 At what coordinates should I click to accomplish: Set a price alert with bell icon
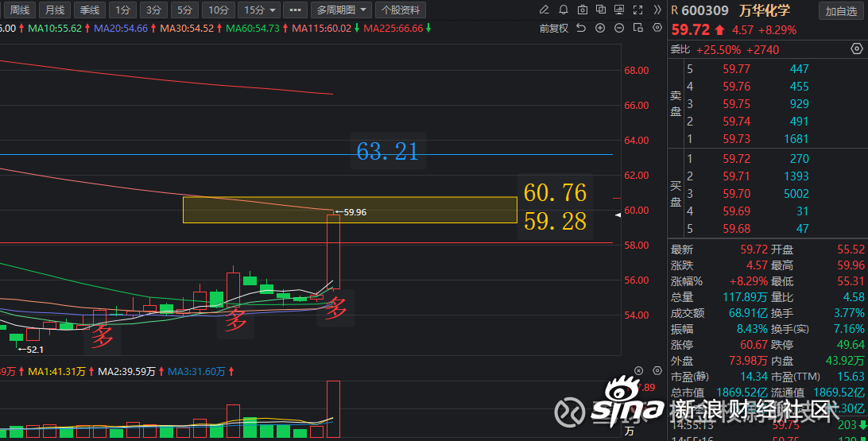coord(564,10)
